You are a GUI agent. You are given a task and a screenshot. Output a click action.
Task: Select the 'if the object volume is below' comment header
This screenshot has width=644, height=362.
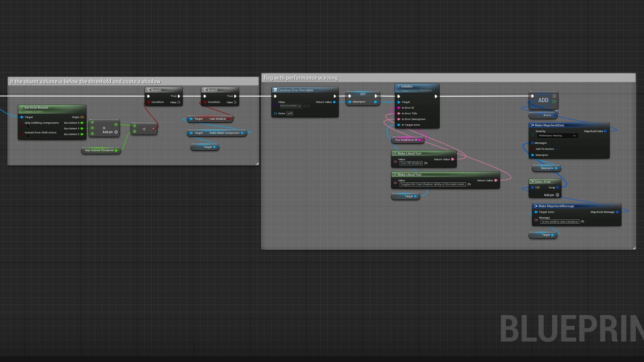(85, 82)
